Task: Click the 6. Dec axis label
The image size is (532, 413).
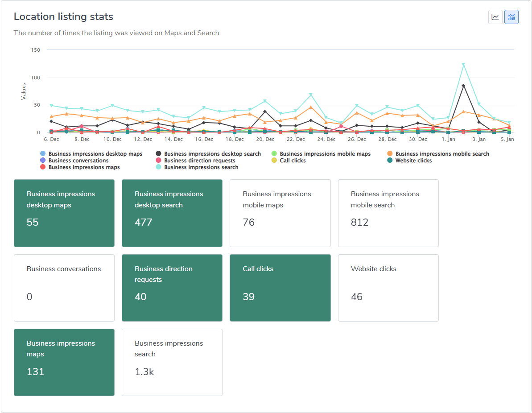Action: click(x=52, y=139)
